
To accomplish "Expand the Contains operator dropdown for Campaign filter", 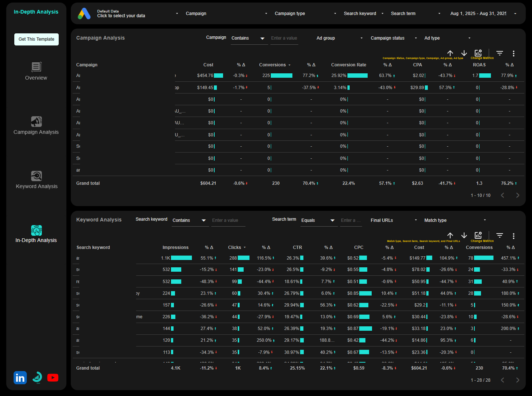I will (x=249, y=38).
